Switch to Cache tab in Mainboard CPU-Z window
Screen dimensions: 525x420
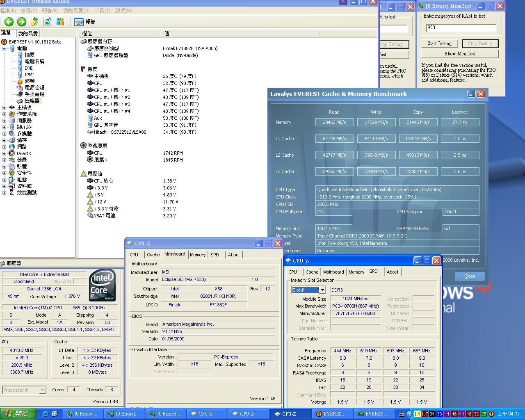click(x=153, y=255)
